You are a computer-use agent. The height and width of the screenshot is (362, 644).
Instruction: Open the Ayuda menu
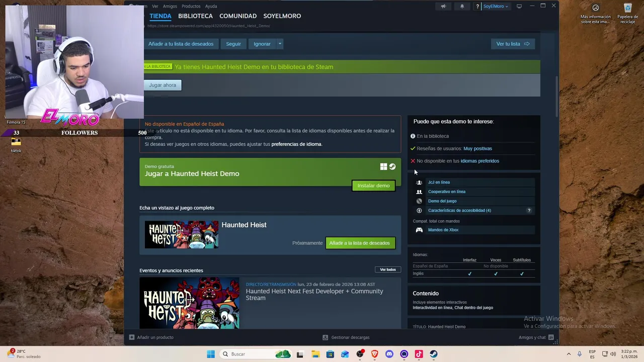click(211, 6)
